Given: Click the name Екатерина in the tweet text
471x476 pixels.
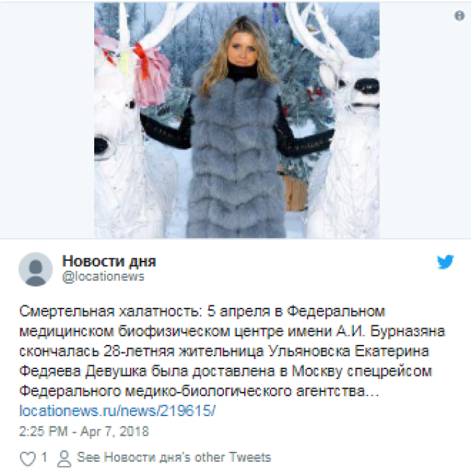Looking at the screenshot, I should coord(392,351).
